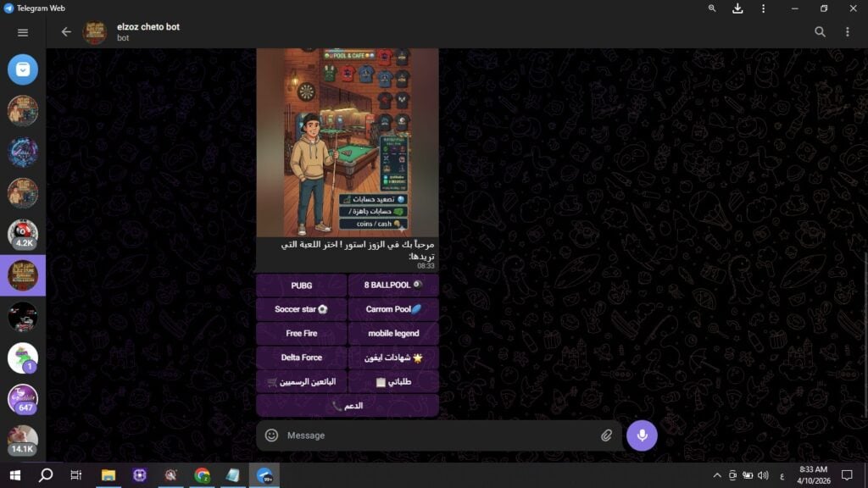Open the bot's pool cafe image
The height and width of the screenshot is (488, 868).
348,142
